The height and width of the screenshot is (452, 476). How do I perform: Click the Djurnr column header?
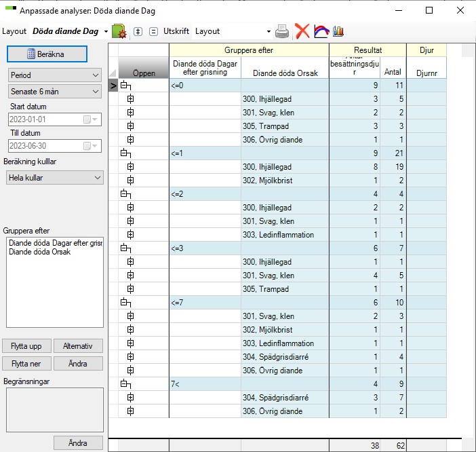click(x=427, y=68)
